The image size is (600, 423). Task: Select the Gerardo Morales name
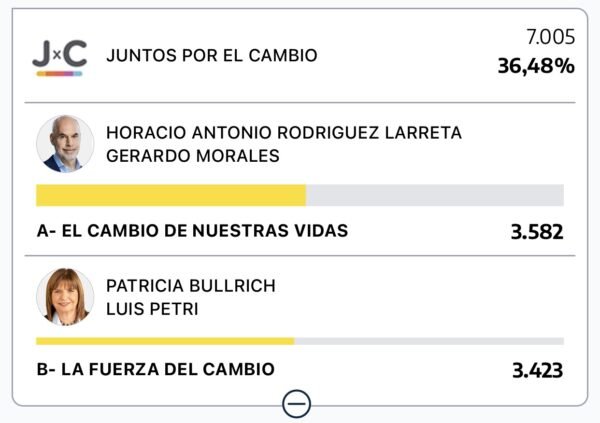192,156
